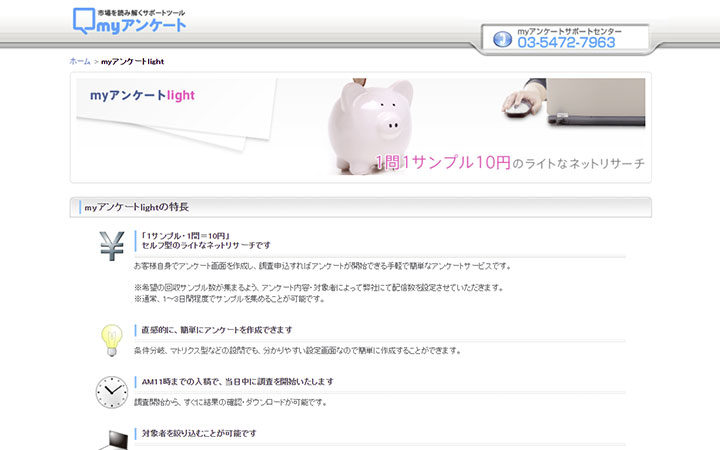Click the yen symbol icon
Image resolution: width=720 pixels, height=450 pixels.
tap(112, 246)
